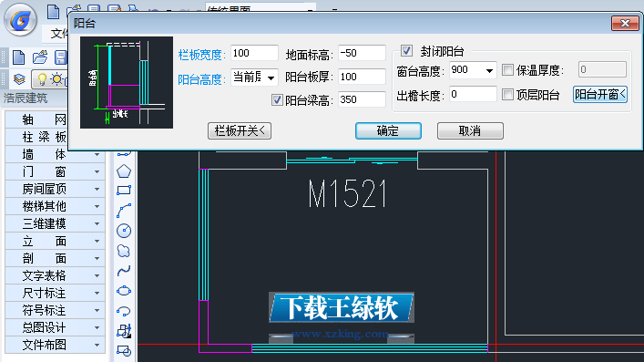
Task: Expand the 三维建模 sidebar menu
Action: click(x=55, y=223)
